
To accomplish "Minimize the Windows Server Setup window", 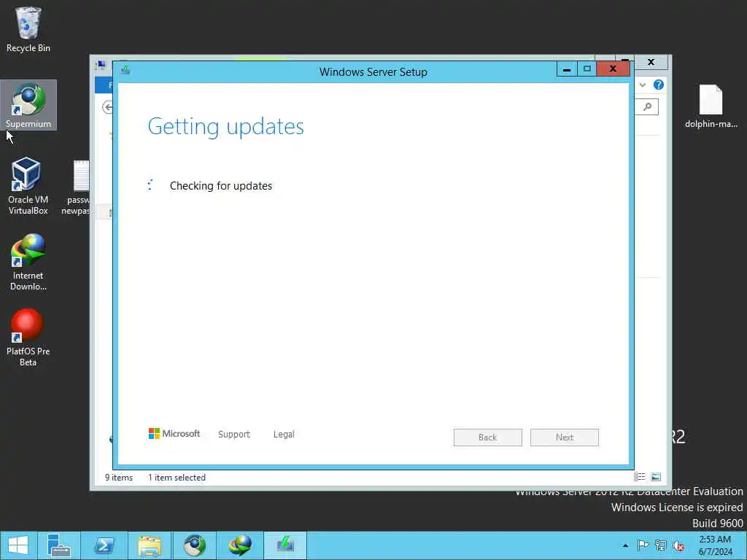I will coord(566,69).
